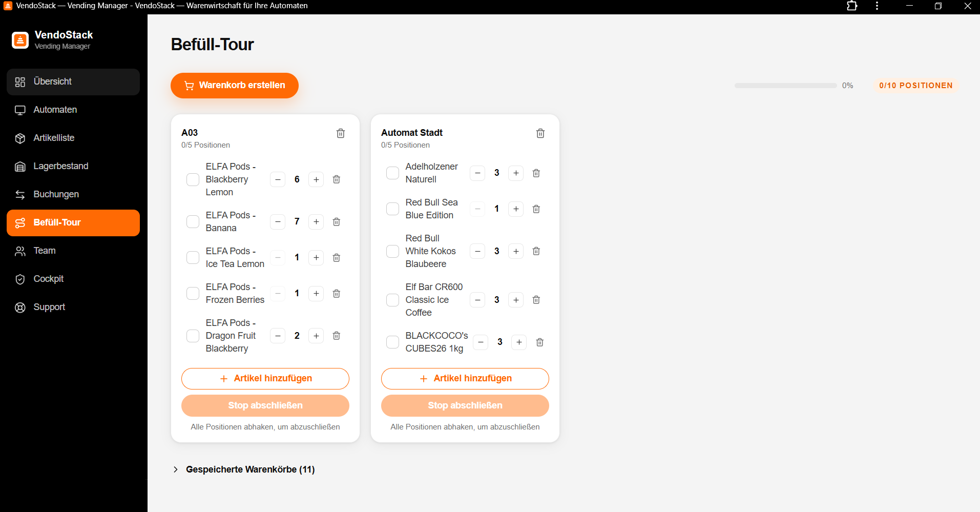Image resolution: width=980 pixels, height=512 pixels.
Task: Check off ELFA Pods Ice Tea Lemon
Action: [x=193, y=258]
